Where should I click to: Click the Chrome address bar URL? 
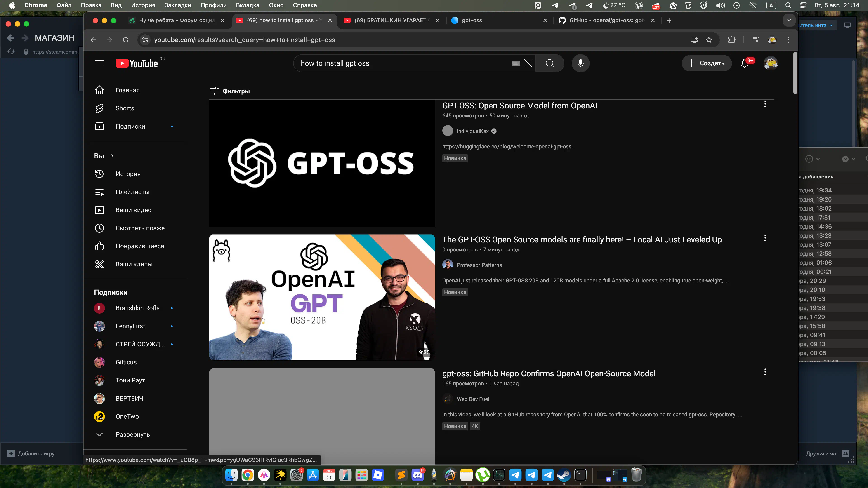tap(244, 40)
